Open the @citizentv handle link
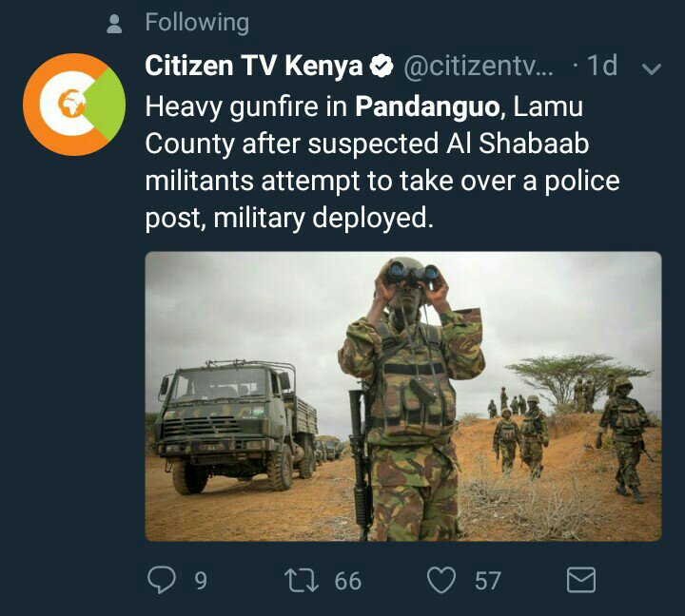This screenshot has width=685, height=616. [x=479, y=66]
